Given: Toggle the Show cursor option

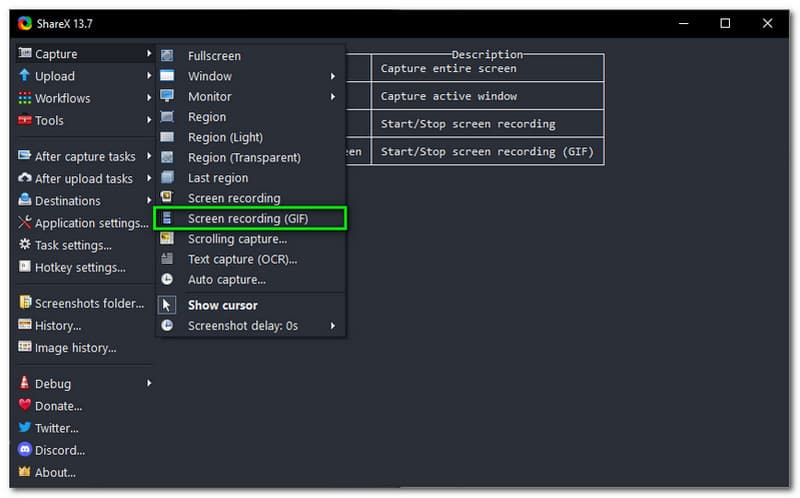Looking at the screenshot, I should [222, 305].
